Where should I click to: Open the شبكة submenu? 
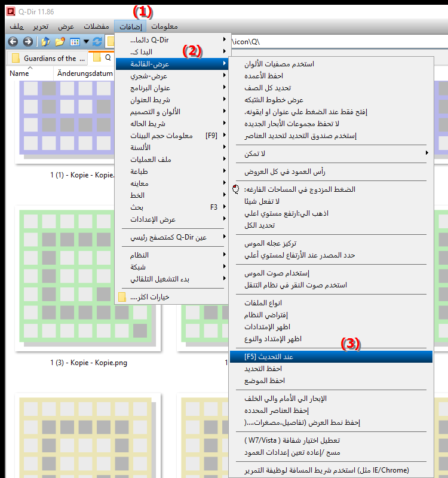171,267
